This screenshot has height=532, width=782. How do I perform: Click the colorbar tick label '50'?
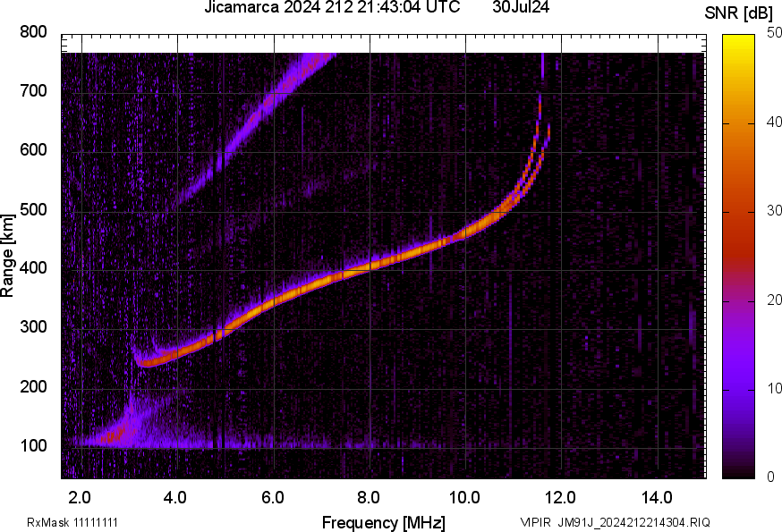tap(774, 33)
